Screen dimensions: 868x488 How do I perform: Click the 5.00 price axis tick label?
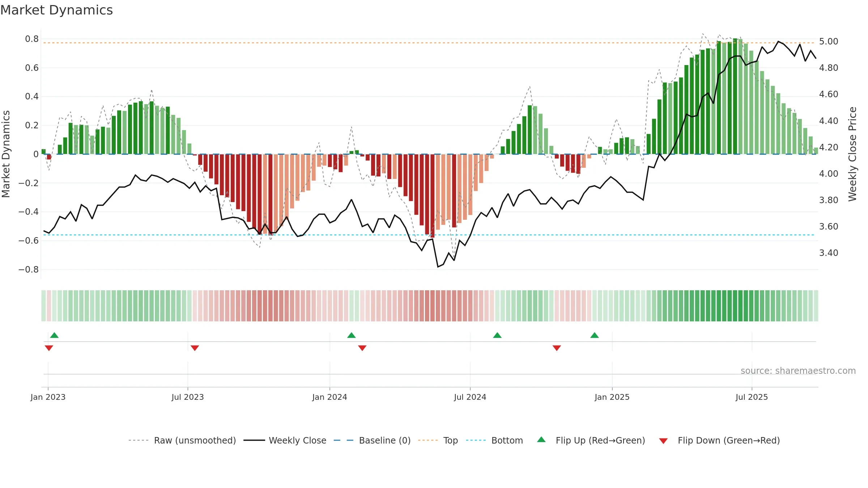[x=829, y=42]
